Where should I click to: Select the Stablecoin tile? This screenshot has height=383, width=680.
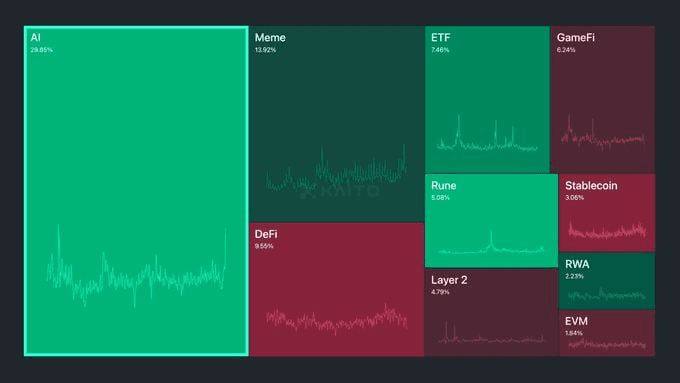click(607, 213)
